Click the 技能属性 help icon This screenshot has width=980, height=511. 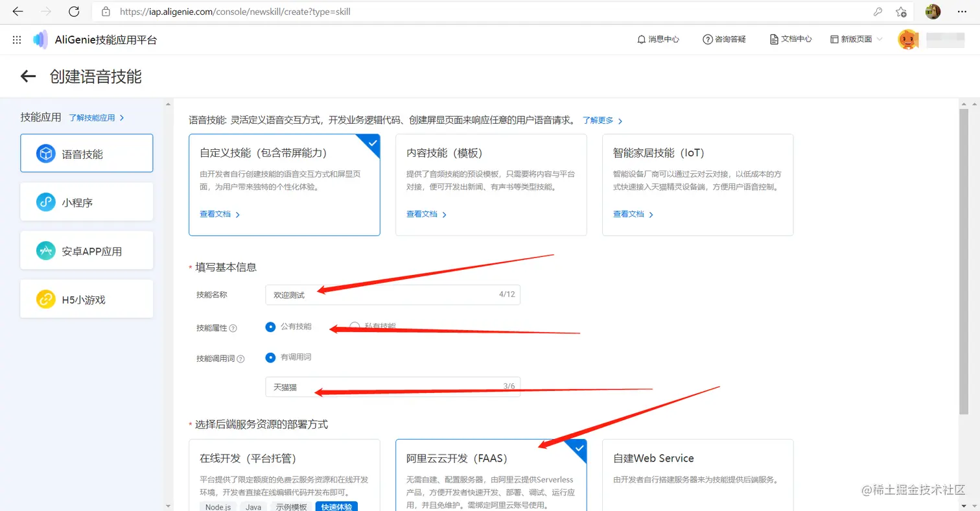pyautogui.click(x=233, y=328)
